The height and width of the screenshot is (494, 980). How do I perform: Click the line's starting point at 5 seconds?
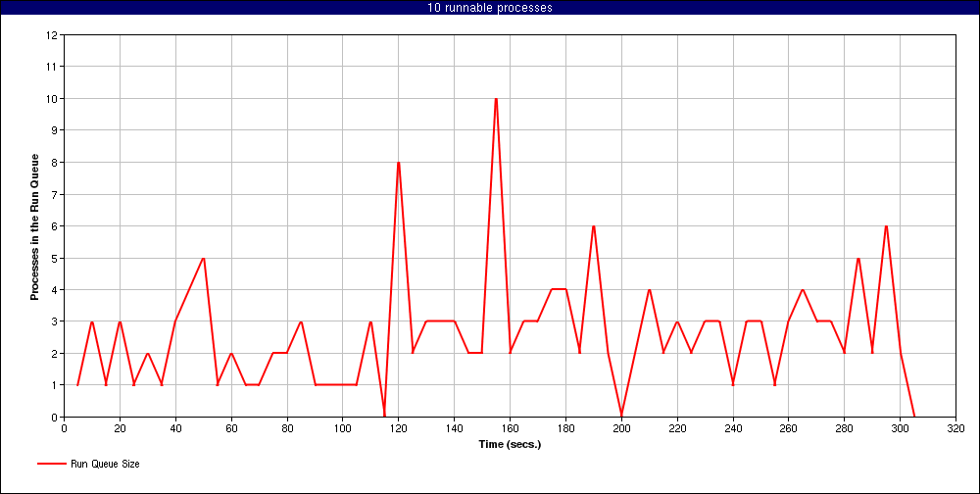(x=77, y=384)
